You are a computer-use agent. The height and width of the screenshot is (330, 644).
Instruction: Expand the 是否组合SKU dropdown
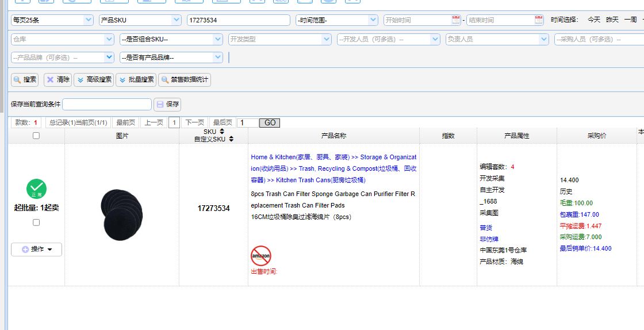[171, 40]
